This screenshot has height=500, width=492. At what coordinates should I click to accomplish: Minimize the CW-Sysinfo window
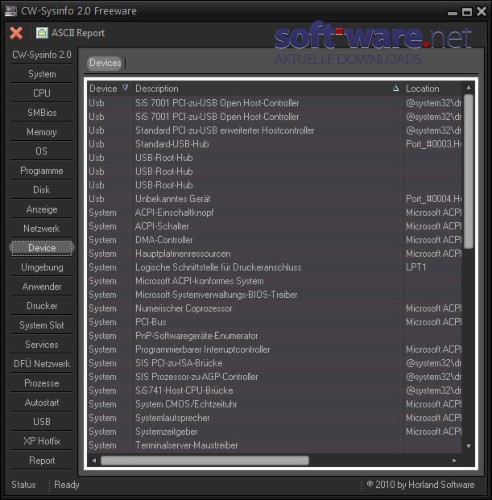point(452,13)
